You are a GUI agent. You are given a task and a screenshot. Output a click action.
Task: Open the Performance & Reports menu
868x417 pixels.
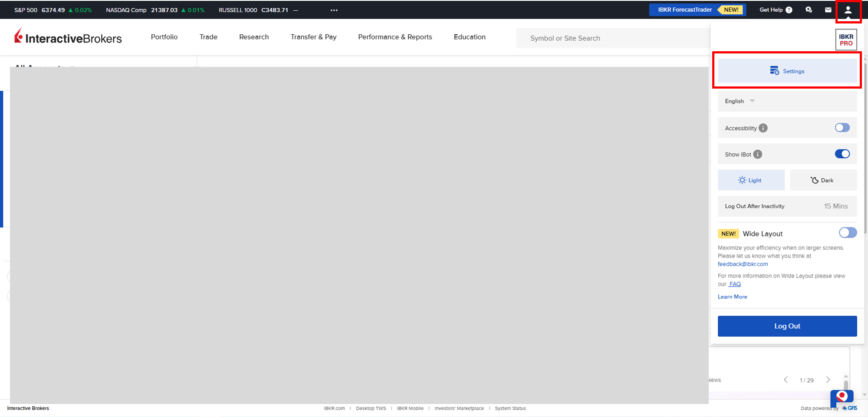(x=395, y=37)
